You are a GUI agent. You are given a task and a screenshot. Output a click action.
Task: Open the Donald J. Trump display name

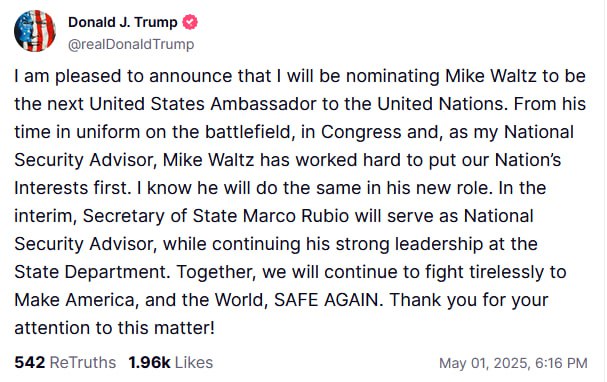tap(123, 22)
